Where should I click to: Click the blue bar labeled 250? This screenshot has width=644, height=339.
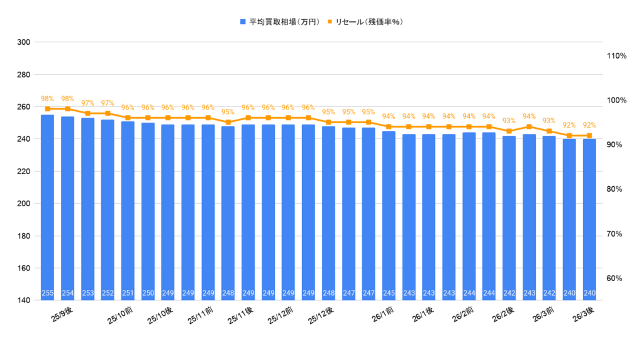(x=148, y=211)
